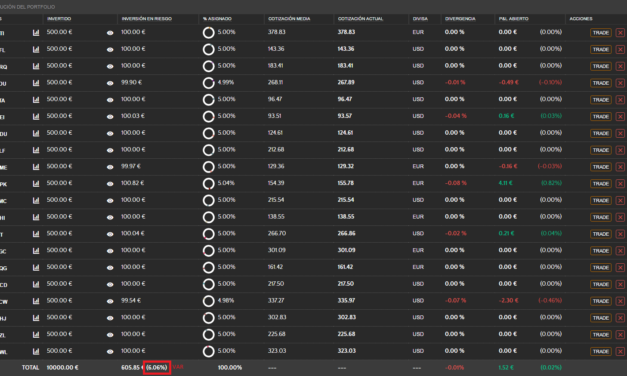The image size is (627, 376).
Task: Delete the 302.83 row using the red X
Action: (x=620, y=318)
